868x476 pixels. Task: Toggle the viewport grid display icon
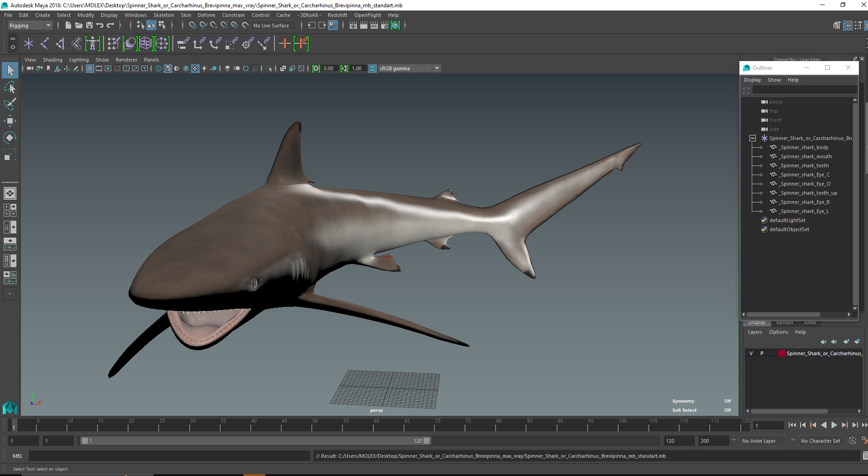[90, 68]
